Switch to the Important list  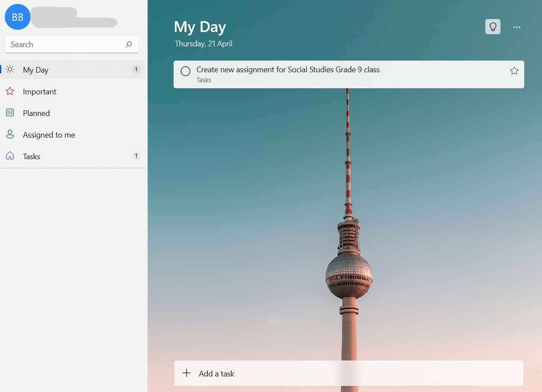coord(39,91)
